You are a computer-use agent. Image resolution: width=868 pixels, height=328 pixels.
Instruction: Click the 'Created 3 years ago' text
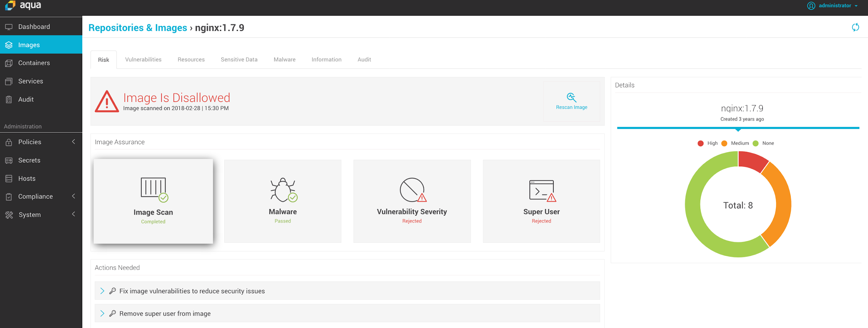(742, 119)
